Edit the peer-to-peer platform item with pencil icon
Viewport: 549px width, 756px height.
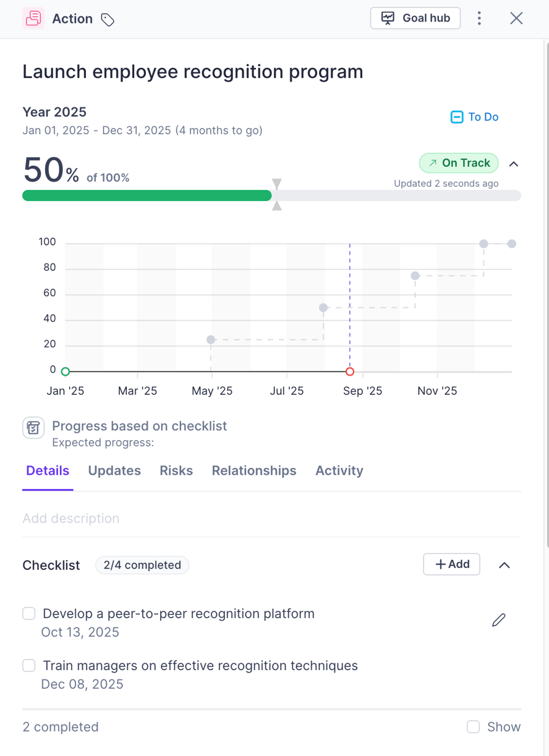click(499, 620)
